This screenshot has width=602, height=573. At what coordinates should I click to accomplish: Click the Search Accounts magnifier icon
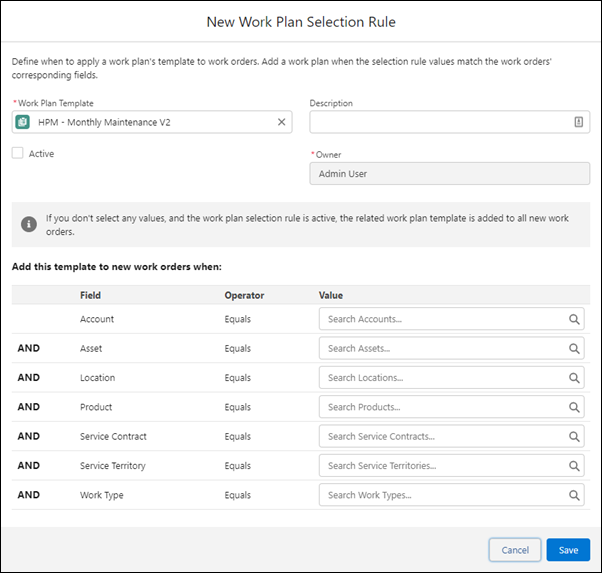574,319
